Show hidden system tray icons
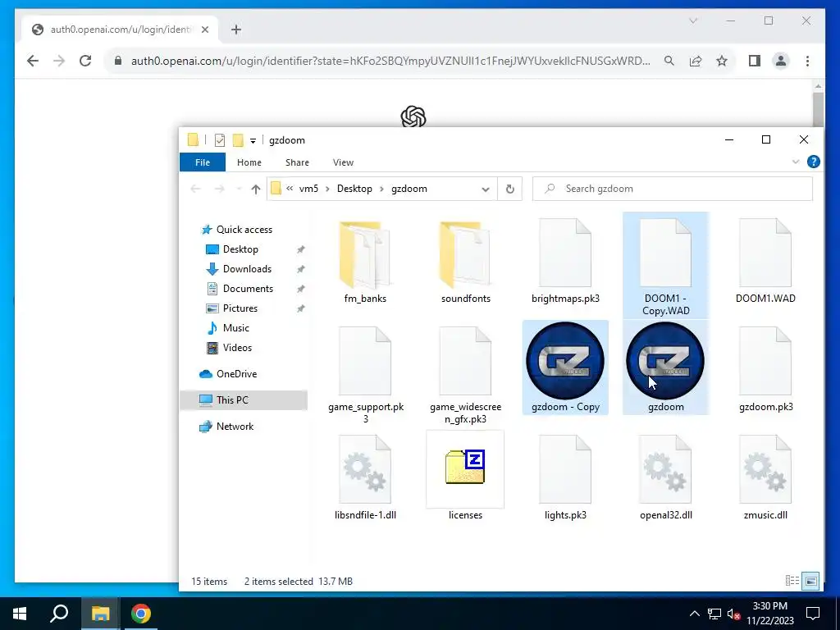 pyautogui.click(x=694, y=614)
